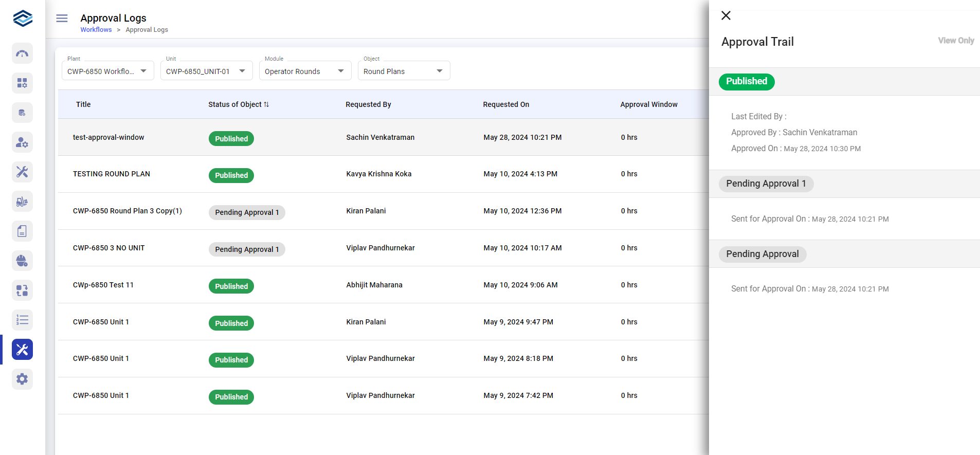Viewport: 980px width, 455px height.
Task: Click date May 10, 2024 4:13 PM
Action: (520, 174)
